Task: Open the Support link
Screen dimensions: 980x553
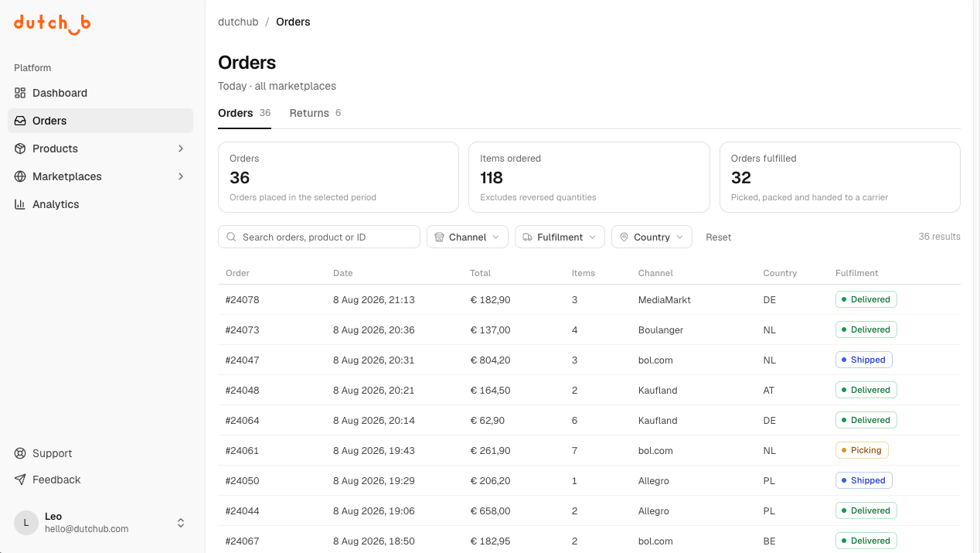Action: [100, 453]
